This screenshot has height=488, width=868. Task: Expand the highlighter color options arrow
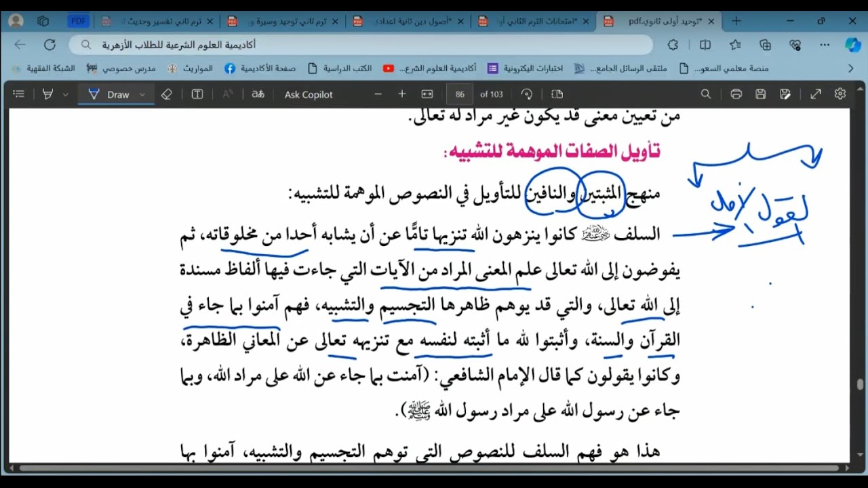tap(65, 94)
